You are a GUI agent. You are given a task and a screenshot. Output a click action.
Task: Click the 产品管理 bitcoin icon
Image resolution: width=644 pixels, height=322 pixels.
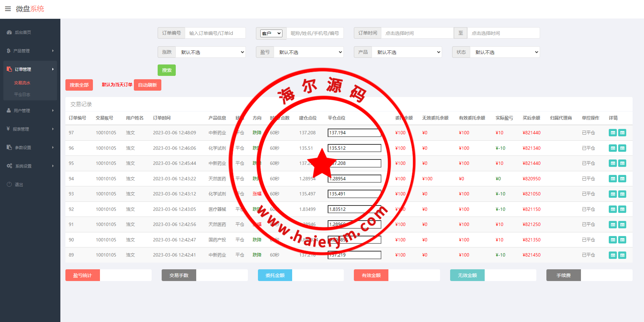click(x=9, y=51)
